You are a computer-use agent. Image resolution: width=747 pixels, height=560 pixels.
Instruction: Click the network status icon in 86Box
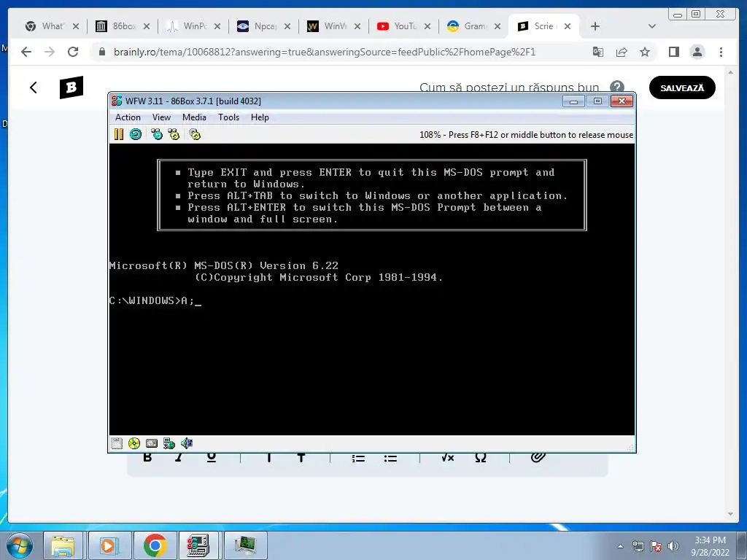pyautogui.click(x=169, y=443)
